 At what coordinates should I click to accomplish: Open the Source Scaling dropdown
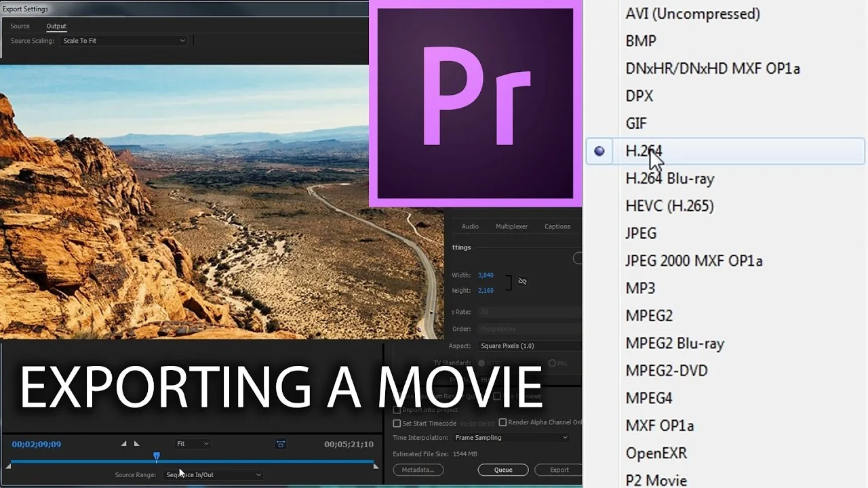(123, 41)
